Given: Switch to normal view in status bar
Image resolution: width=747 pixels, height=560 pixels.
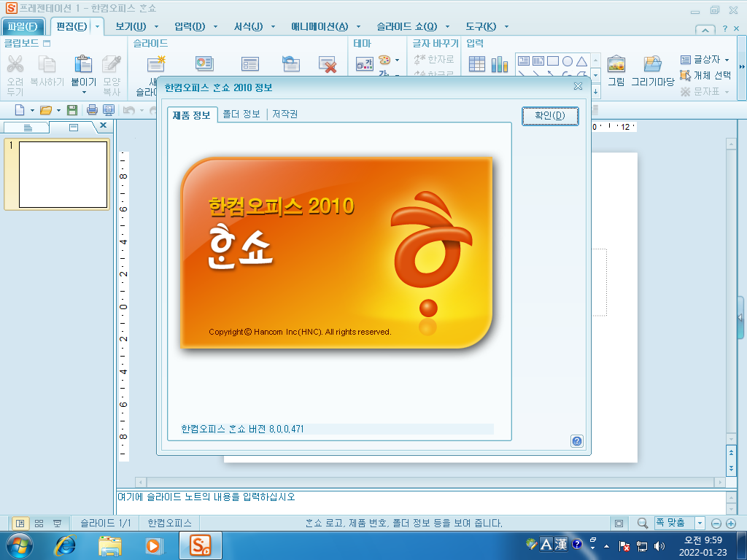Looking at the screenshot, I should (20, 524).
